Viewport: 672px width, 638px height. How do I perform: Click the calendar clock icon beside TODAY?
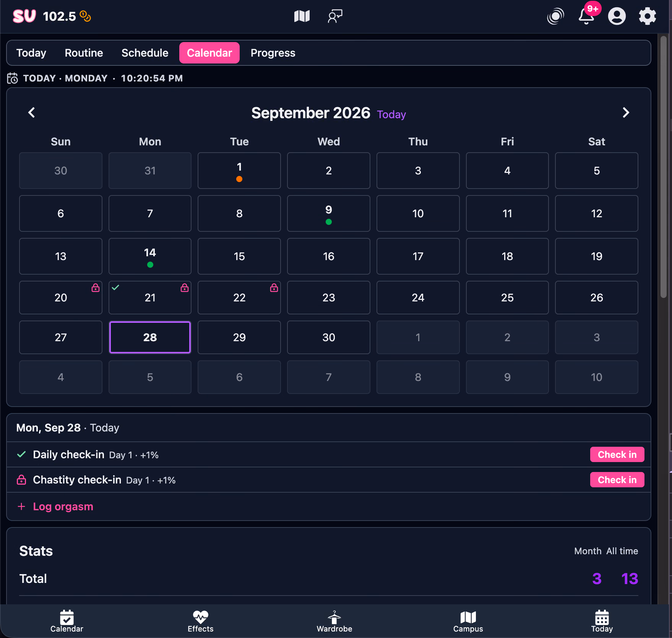coord(12,78)
